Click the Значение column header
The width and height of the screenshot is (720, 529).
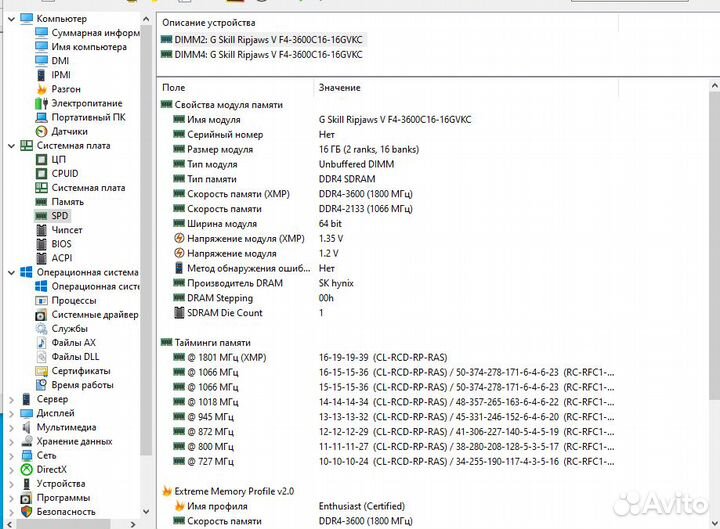(466, 87)
